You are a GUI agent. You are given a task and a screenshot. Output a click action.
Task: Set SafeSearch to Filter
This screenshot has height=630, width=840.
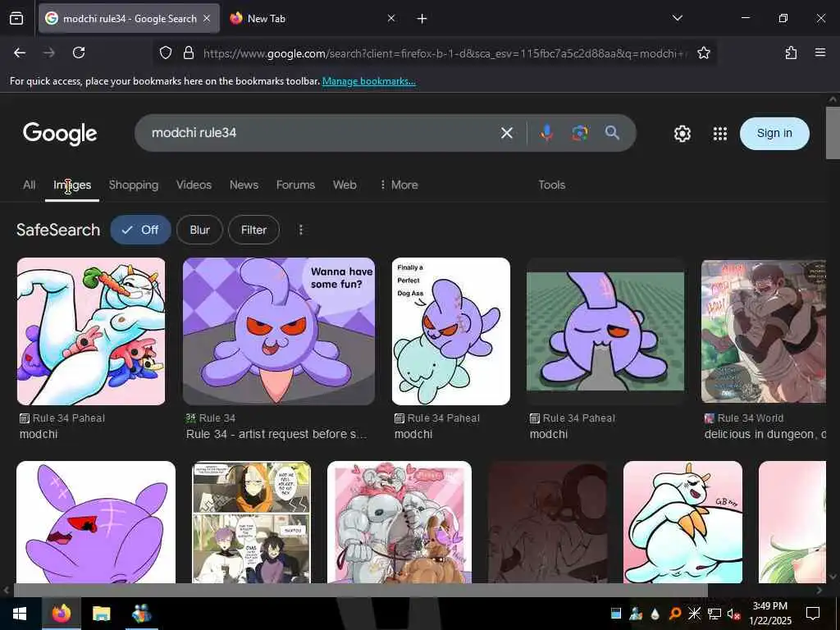click(253, 230)
